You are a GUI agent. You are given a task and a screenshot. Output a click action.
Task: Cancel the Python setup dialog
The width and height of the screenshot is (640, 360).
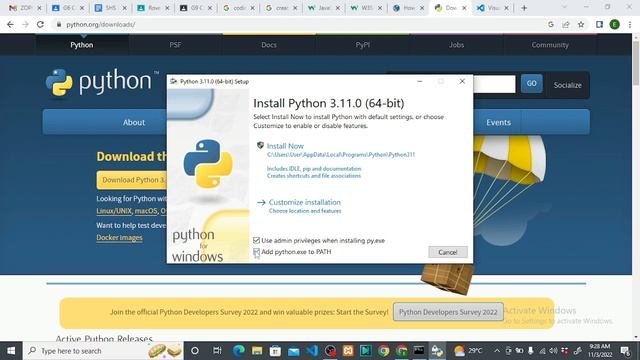click(448, 252)
